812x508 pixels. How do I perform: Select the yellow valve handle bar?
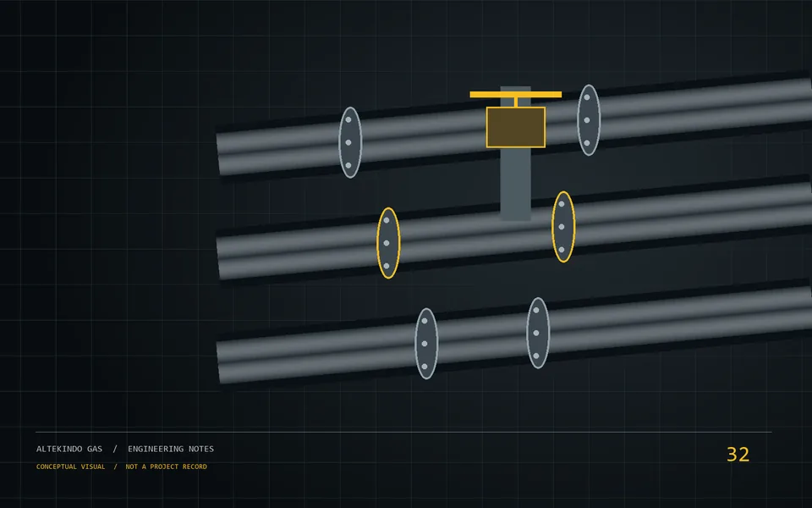click(x=516, y=94)
